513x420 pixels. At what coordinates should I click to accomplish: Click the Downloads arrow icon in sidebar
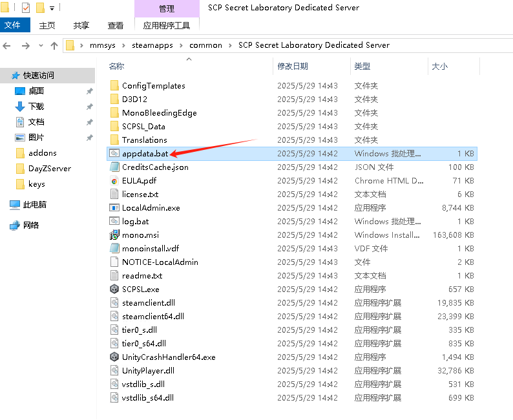[x=20, y=107]
